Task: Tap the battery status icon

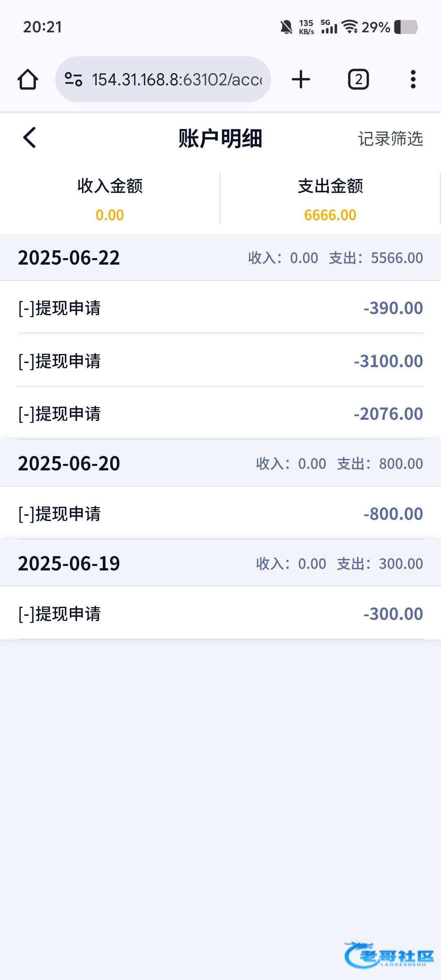Action: tap(406, 27)
